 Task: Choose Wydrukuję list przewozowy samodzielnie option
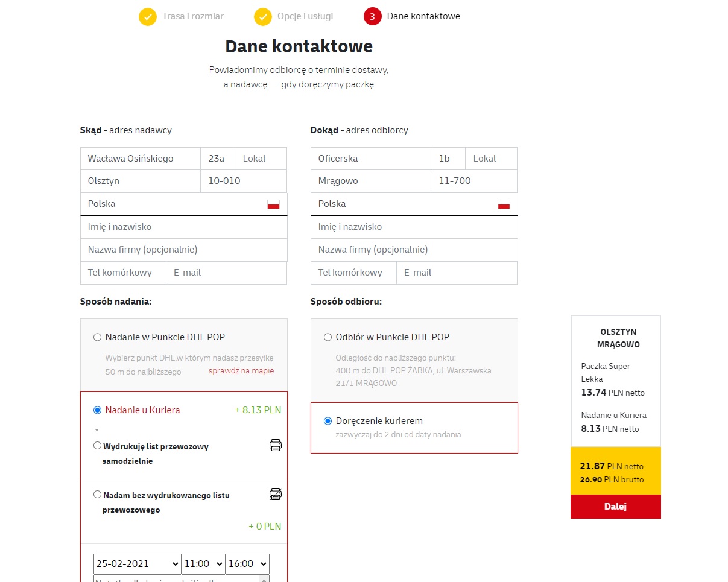point(98,446)
